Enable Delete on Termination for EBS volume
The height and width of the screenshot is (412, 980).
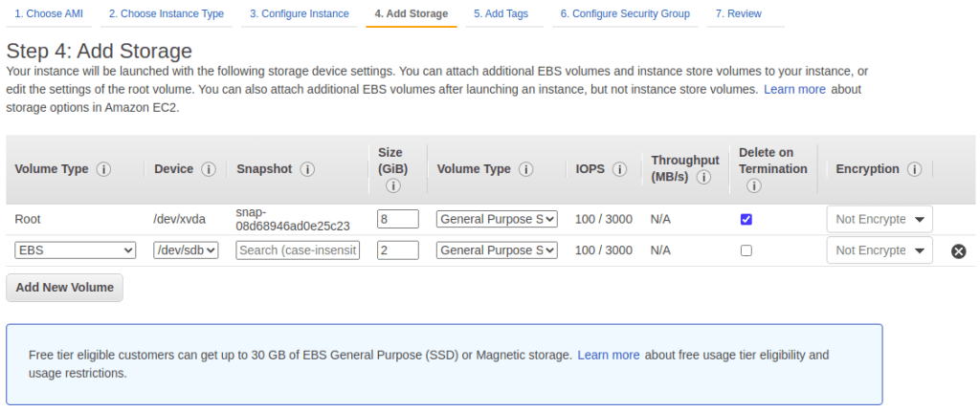(746, 250)
